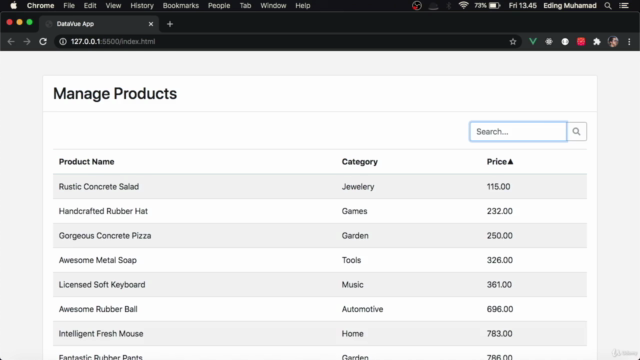Click the 326.00 price cell
This screenshot has height=360, width=640.
coord(500,260)
